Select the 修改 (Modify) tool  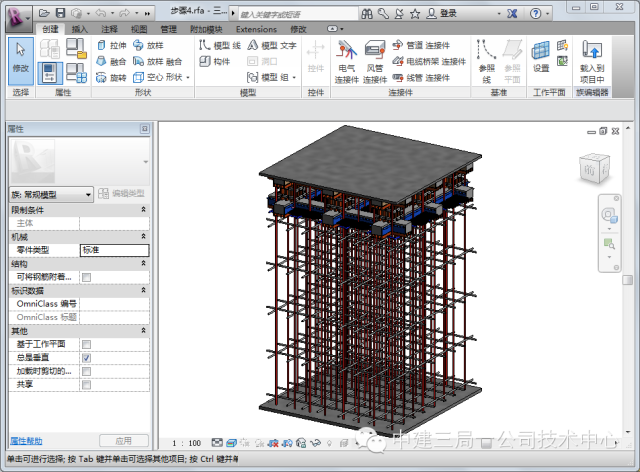pyautogui.click(x=20, y=59)
